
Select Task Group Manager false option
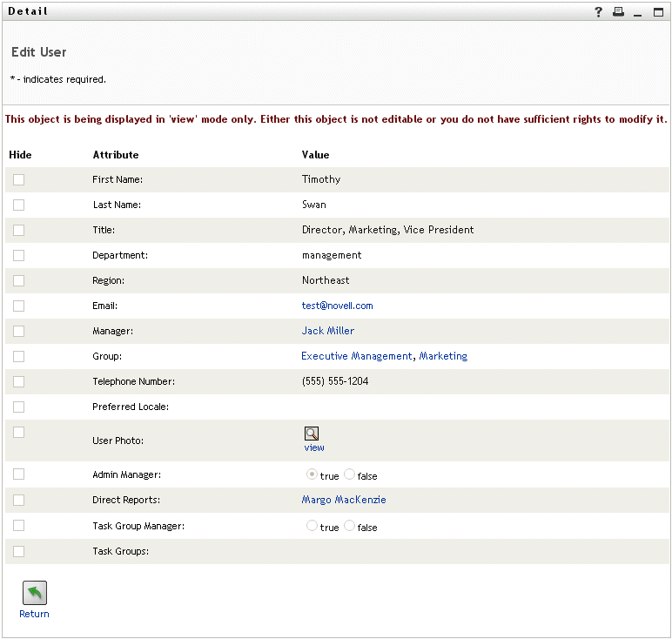click(x=350, y=526)
